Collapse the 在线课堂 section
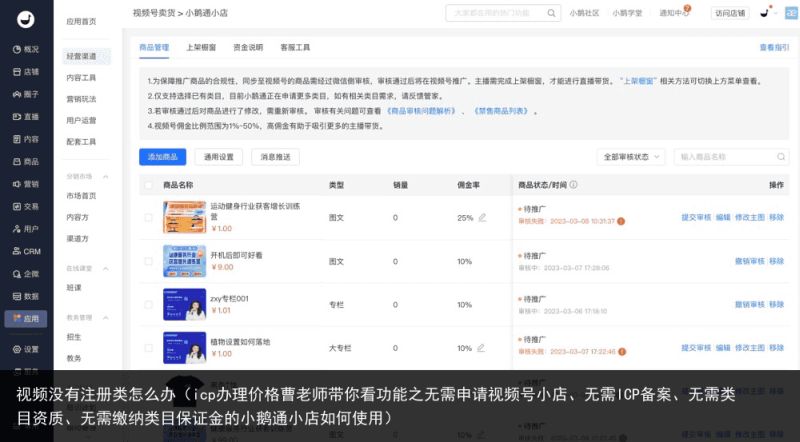 coord(106,268)
